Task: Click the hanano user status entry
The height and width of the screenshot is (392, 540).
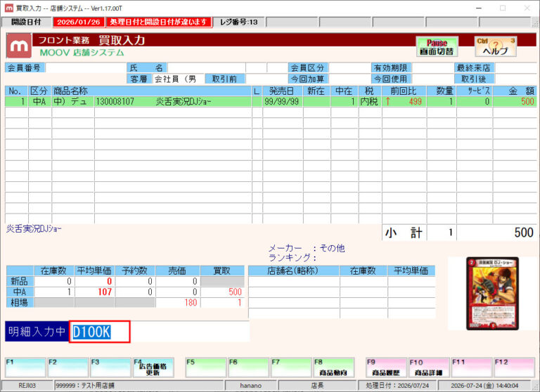Action: 251,386
